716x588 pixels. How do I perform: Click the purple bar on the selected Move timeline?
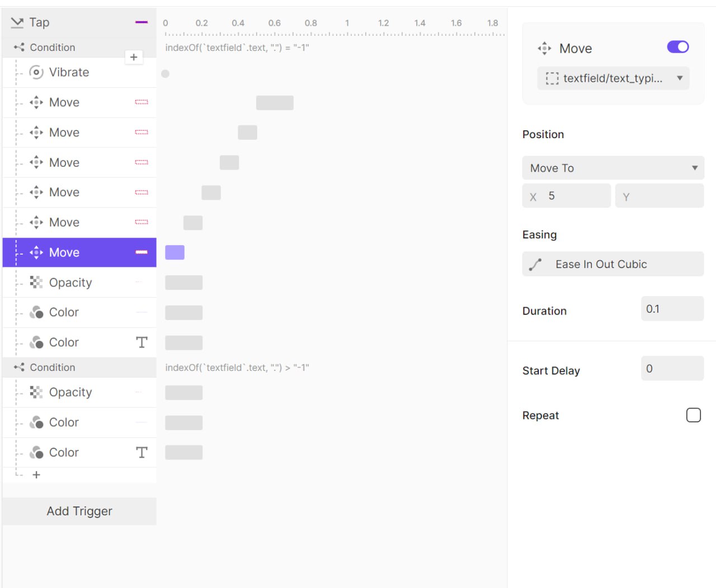(x=175, y=252)
